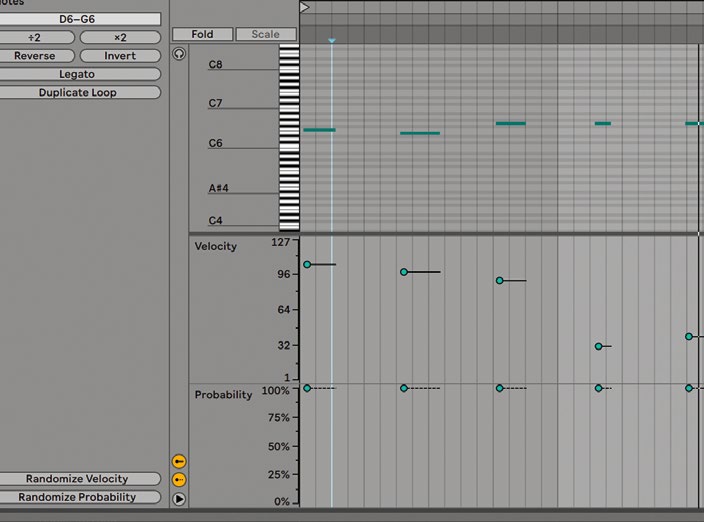
Task: Click the C4 label in piano ruler
Action: pyautogui.click(x=216, y=220)
